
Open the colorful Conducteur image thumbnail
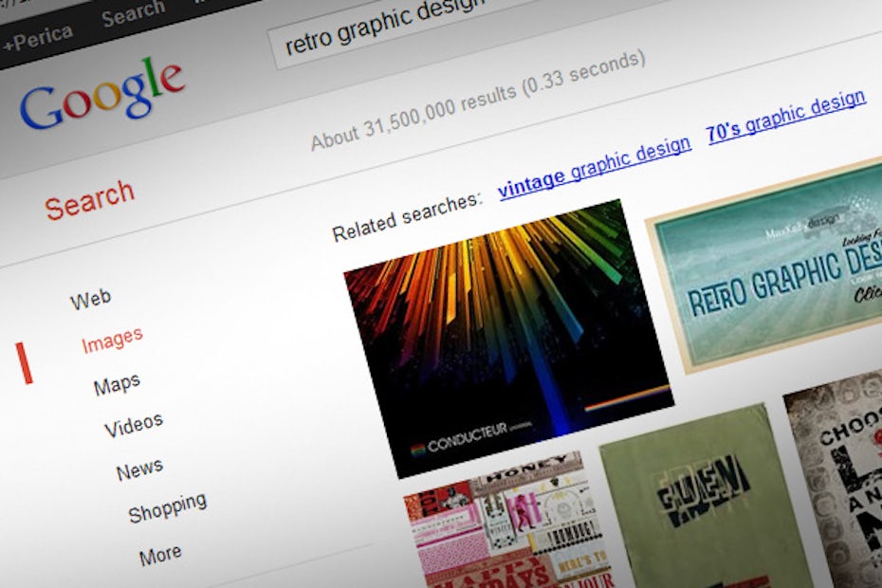(507, 337)
